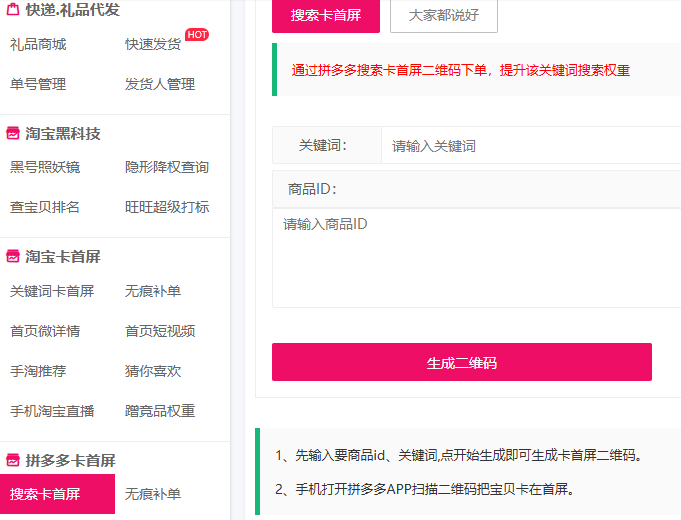This screenshot has width=681, height=520.
Task: Click instruction step 2 about 拼多多APP
Action: [426, 489]
